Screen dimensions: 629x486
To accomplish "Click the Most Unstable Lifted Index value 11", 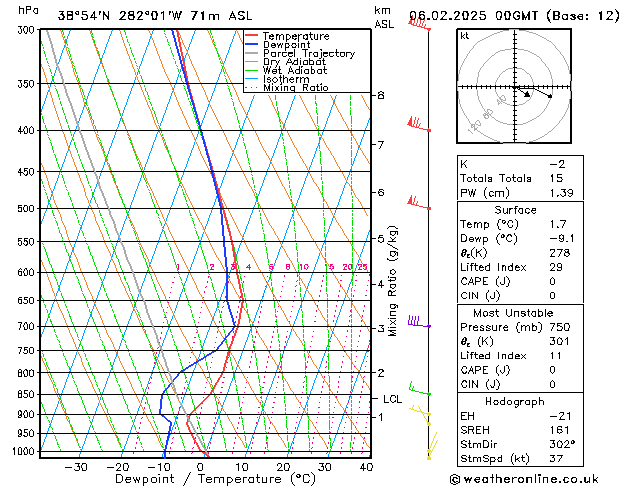I will pyautogui.click(x=555, y=356).
